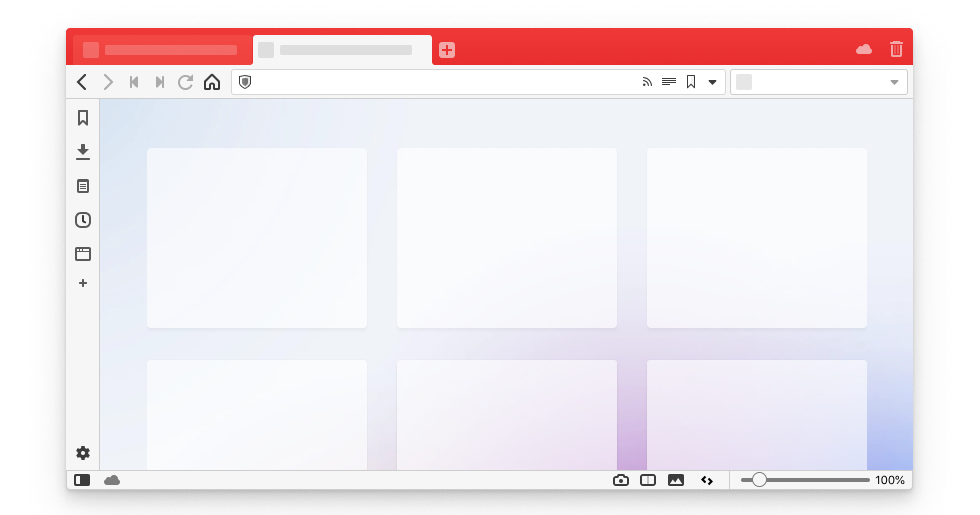Toggle reader view in the address bar
The width and height of the screenshot is (980, 515).
pyautogui.click(x=669, y=82)
